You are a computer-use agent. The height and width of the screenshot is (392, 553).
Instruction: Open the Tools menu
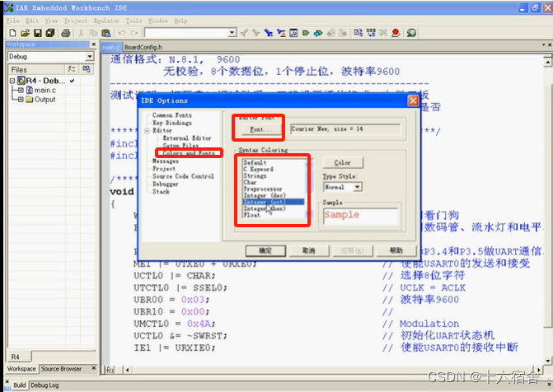134,21
